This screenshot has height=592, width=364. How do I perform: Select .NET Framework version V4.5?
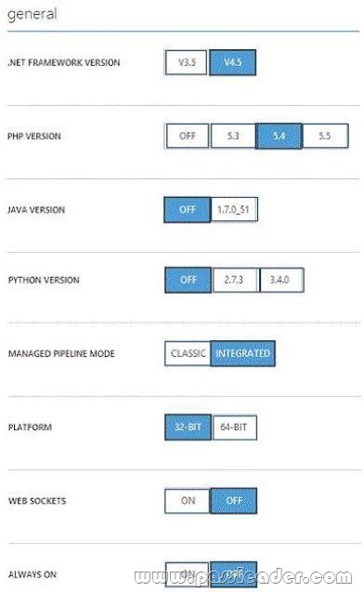click(233, 62)
